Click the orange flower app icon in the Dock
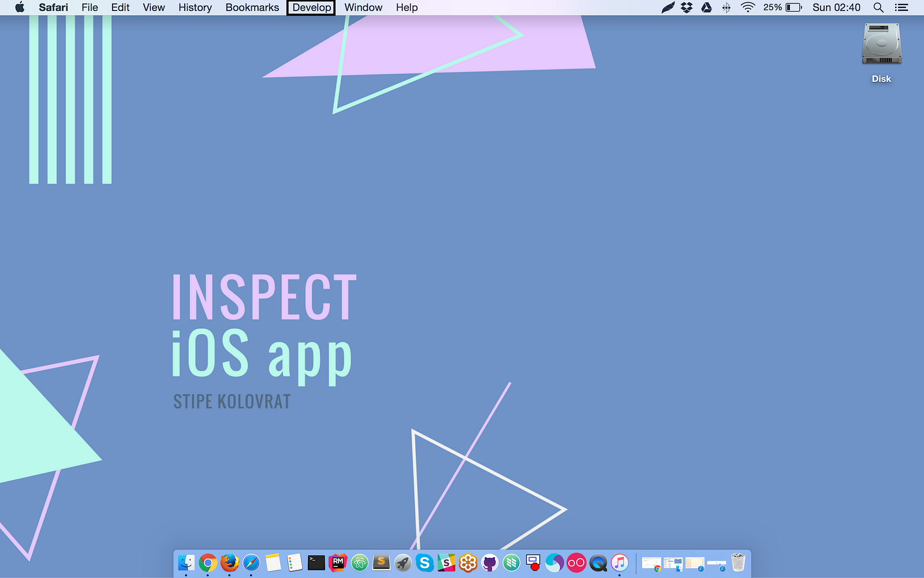This screenshot has height=578, width=924. tap(468, 562)
